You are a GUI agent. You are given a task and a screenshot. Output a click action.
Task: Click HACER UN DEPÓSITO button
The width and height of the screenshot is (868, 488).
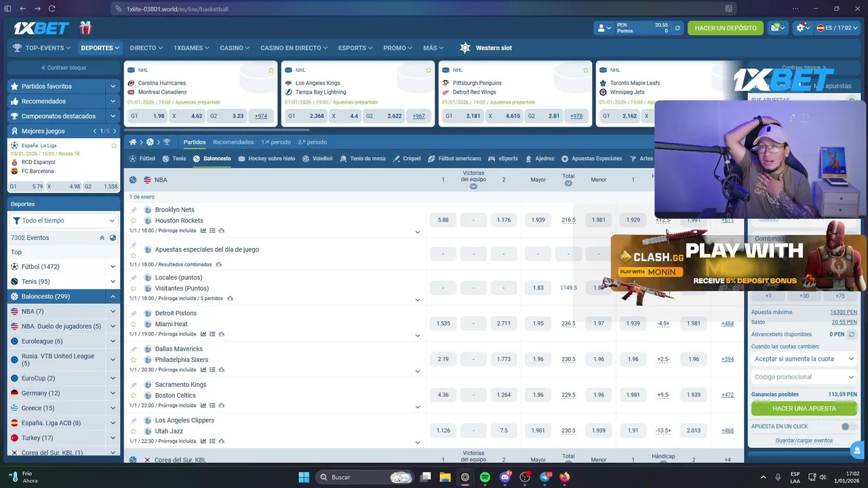pyautogui.click(x=725, y=28)
